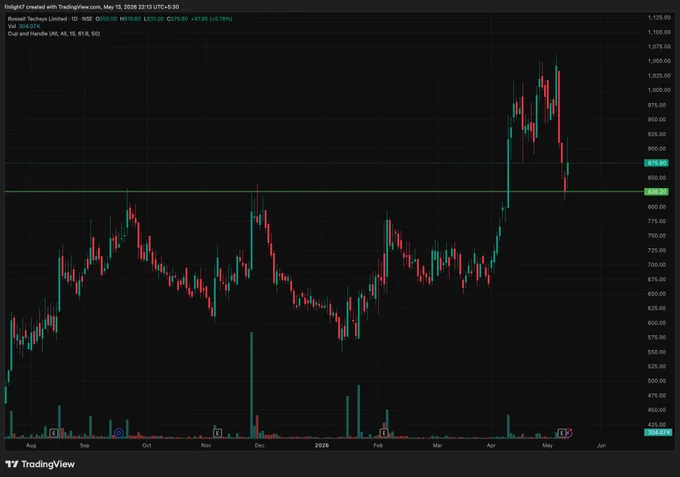The height and width of the screenshot is (477, 680).
Task: Click the Cup and Handle indicator legend
Action: 54,33
